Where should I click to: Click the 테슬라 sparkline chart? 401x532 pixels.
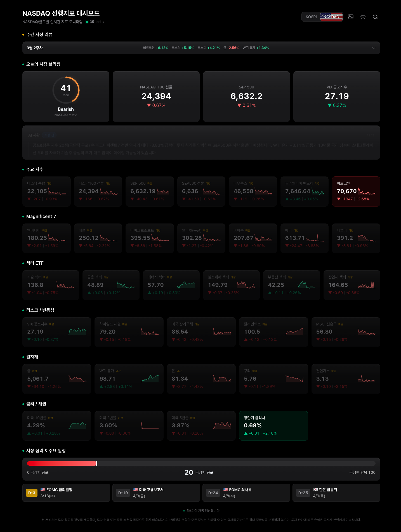pyautogui.click(x=367, y=238)
